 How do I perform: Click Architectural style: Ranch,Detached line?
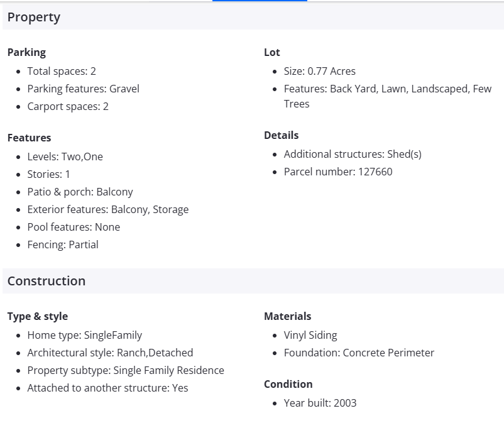click(x=110, y=353)
